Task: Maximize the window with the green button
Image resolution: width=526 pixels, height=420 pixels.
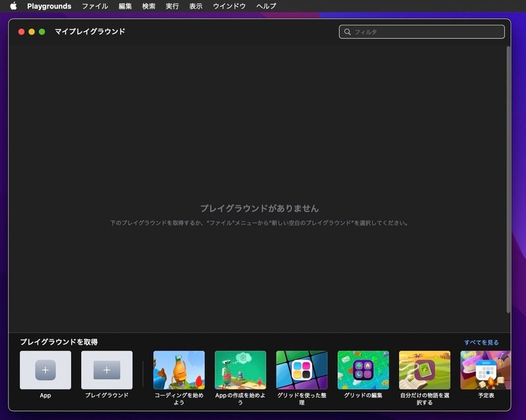Action: point(42,32)
